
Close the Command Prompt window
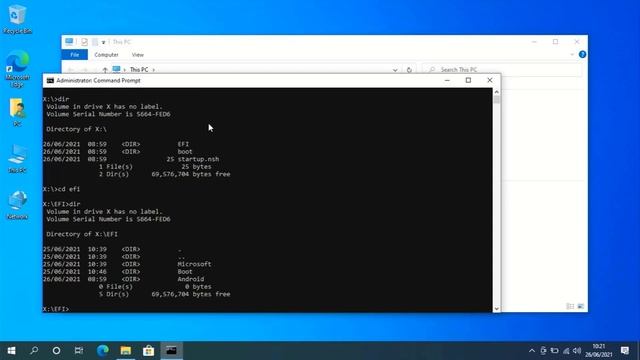point(489,80)
